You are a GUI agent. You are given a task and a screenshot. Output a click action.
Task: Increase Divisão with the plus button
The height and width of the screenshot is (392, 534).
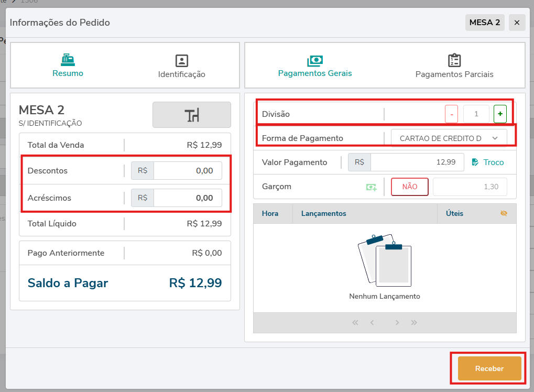point(500,114)
